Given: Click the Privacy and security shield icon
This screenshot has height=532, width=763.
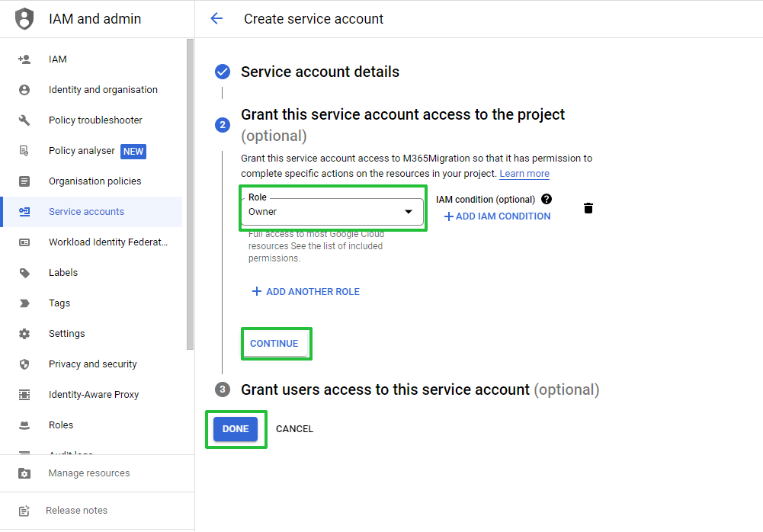Looking at the screenshot, I should tap(24, 364).
